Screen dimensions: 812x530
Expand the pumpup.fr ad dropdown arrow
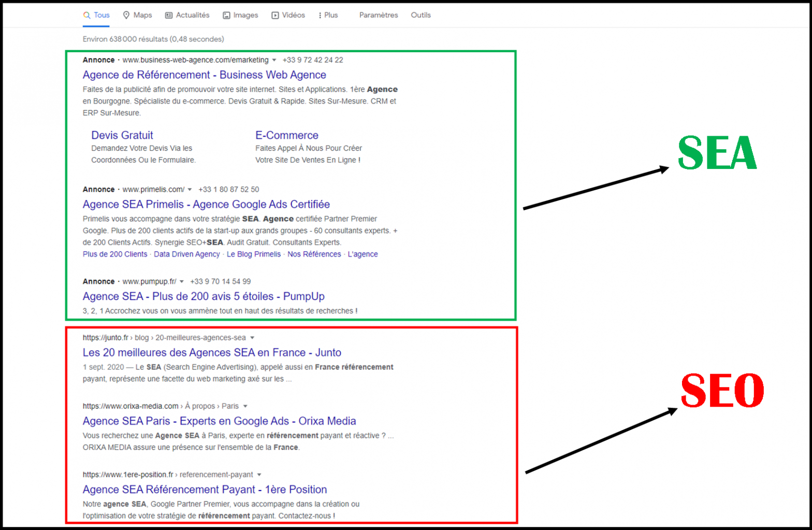pyautogui.click(x=181, y=282)
